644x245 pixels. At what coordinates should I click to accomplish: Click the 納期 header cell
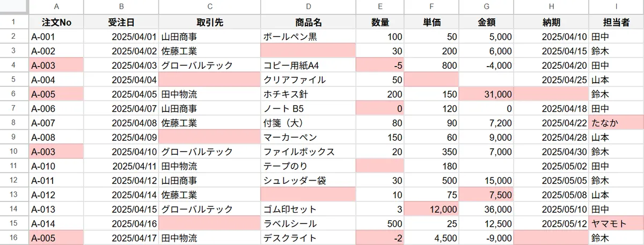coord(551,23)
